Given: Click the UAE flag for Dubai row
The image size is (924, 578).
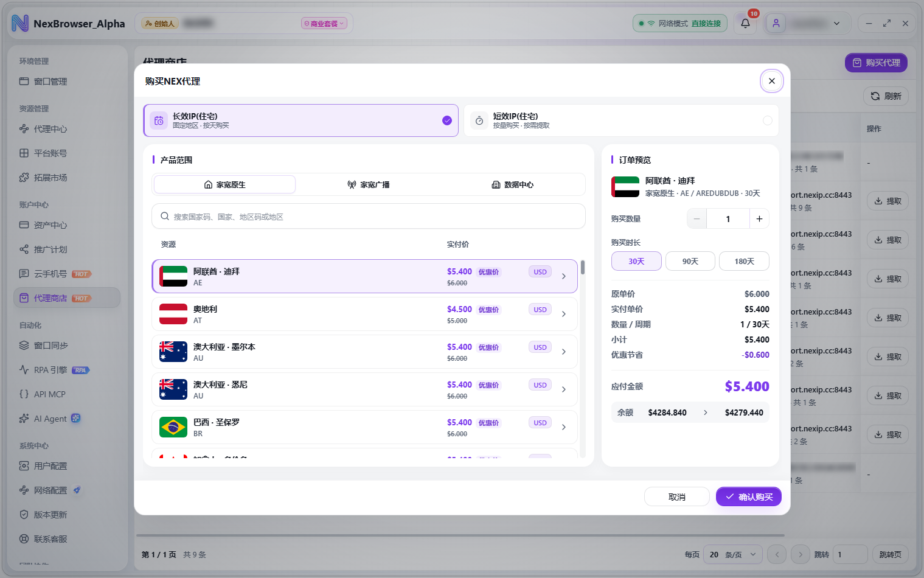Looking at the screenshot, I should (x=173, y=276).
